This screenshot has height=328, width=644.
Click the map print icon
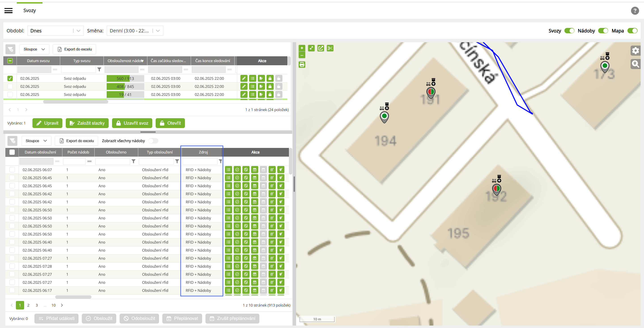(302, 65)
